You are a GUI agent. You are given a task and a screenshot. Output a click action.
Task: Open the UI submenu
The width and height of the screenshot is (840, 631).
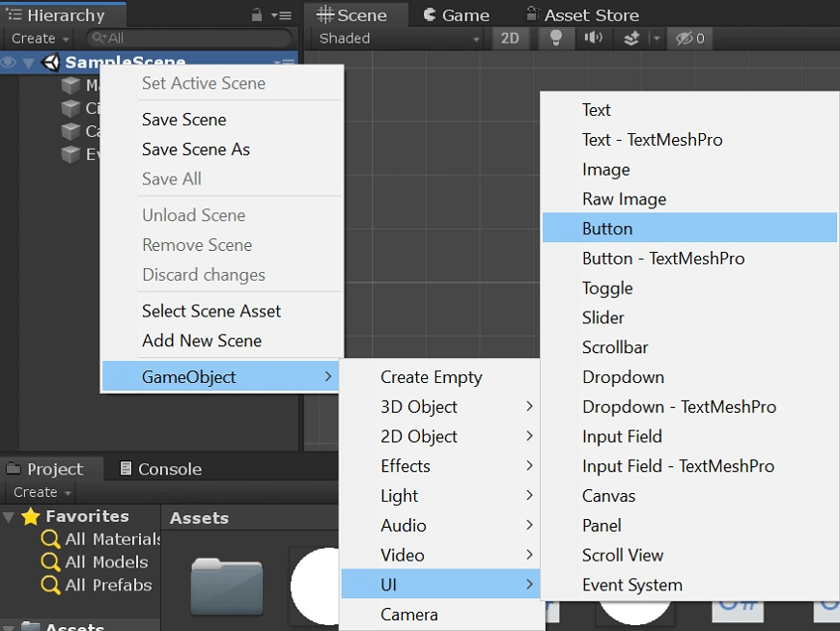pyautogui.click(x=440, y=585)
